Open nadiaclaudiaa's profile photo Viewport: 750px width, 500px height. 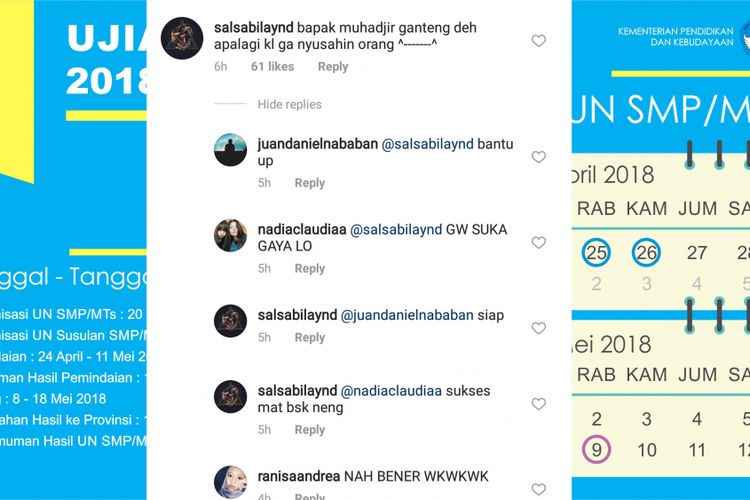click(231, 235)
